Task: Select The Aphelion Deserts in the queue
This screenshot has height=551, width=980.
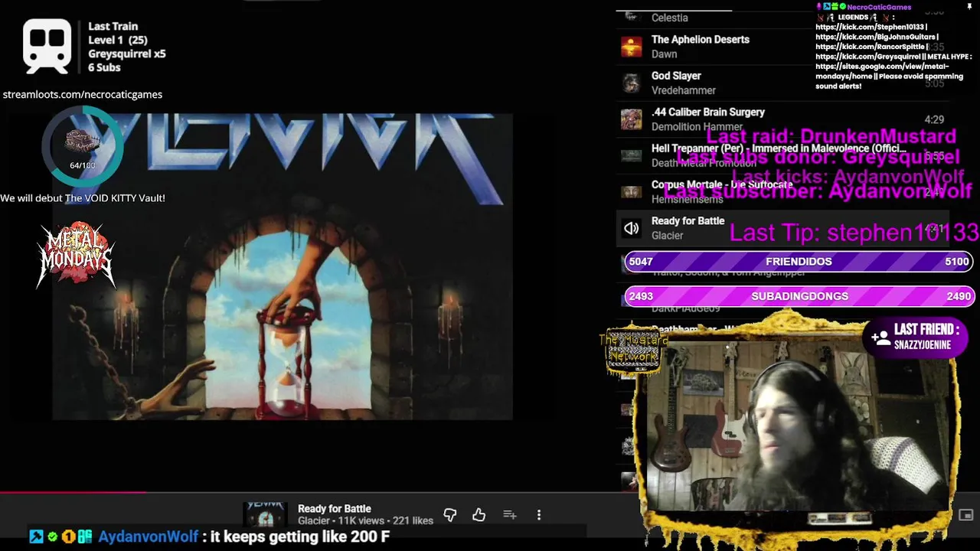Action: (782, 47)
